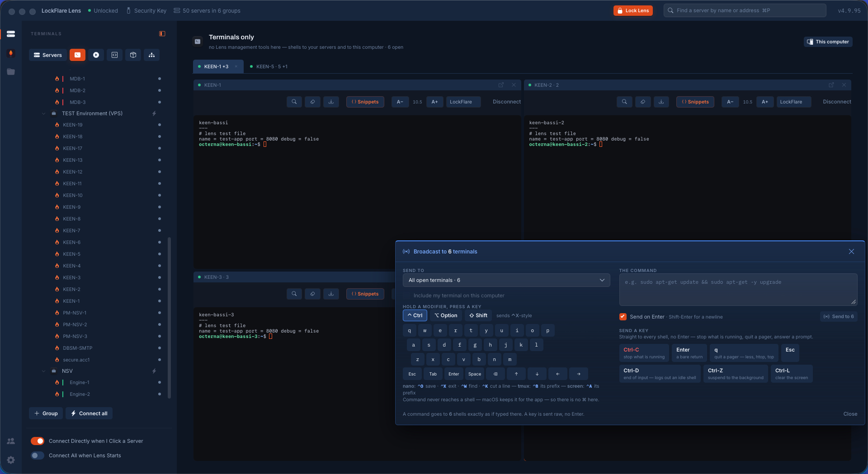
Task: Decrease font size with A− in KEEN-1 pane
Action: (400, 102)
